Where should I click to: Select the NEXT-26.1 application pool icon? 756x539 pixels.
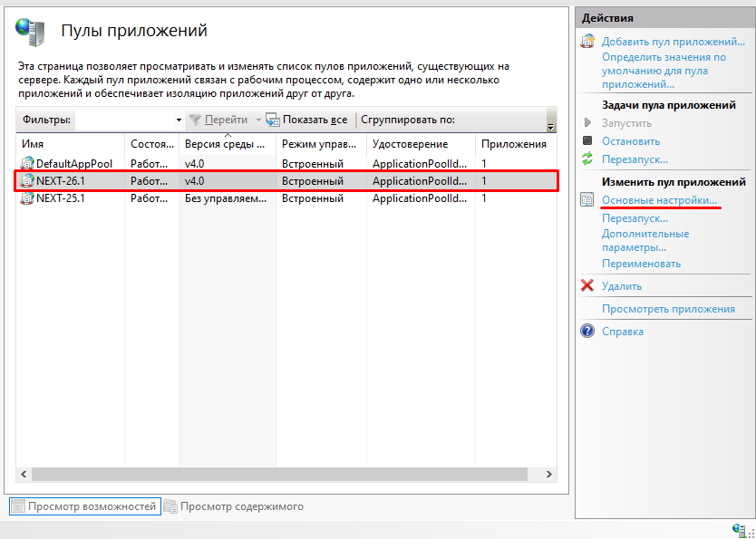[25, 180]
